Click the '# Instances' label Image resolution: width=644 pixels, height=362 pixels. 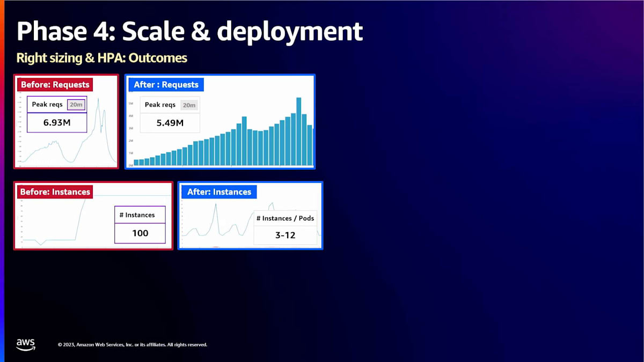coord(137,215)
